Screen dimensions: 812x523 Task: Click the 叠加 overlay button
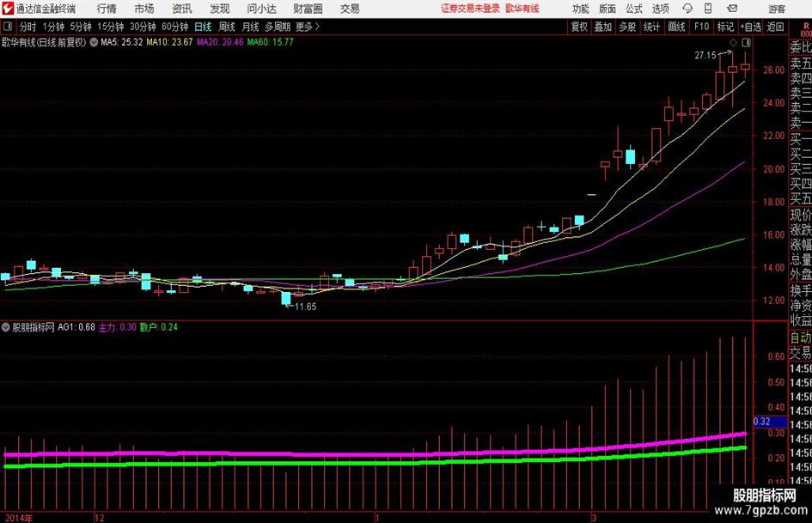pyautogui.click(x=603, y=27)
